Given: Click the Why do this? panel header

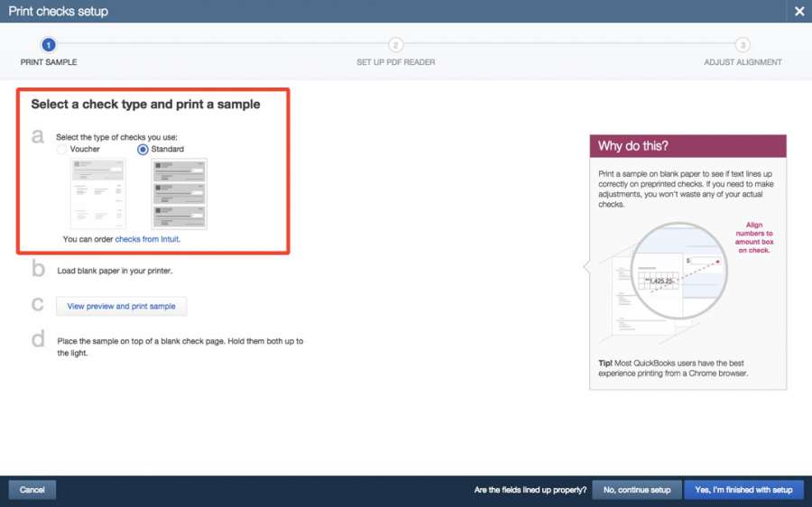Looking at the screenshot, I should click(687, 146).
